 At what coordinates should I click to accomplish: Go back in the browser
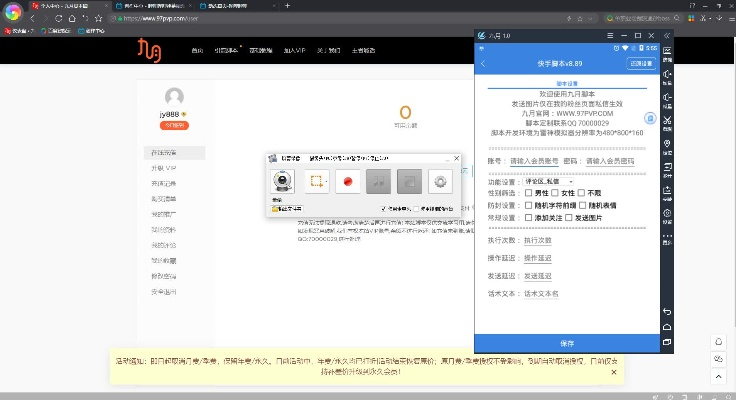click(32, 18)
